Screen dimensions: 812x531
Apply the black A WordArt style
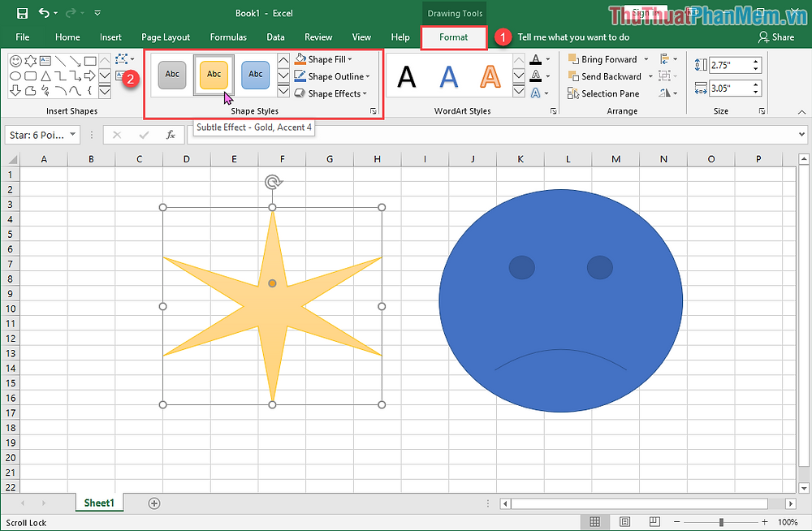[407, 76]
